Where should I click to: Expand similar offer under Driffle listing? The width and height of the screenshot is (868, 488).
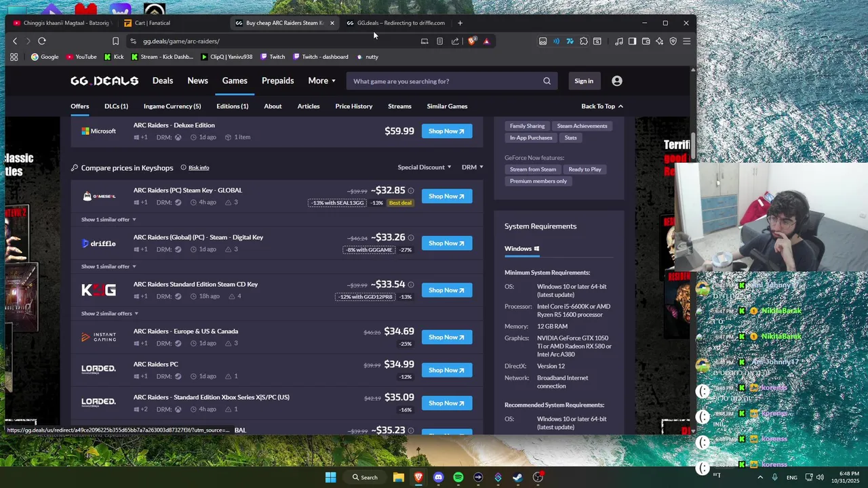click(x=108, y=266)
